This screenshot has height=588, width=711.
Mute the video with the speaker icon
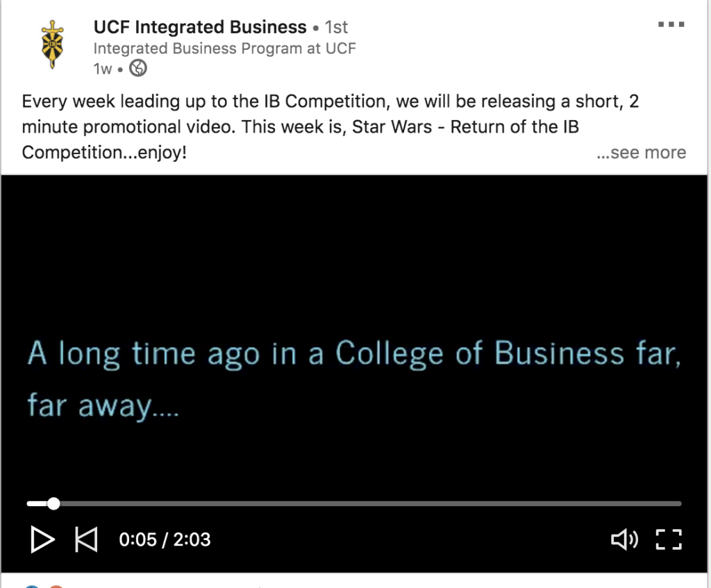pyautogui.click(x=624, y=539)
